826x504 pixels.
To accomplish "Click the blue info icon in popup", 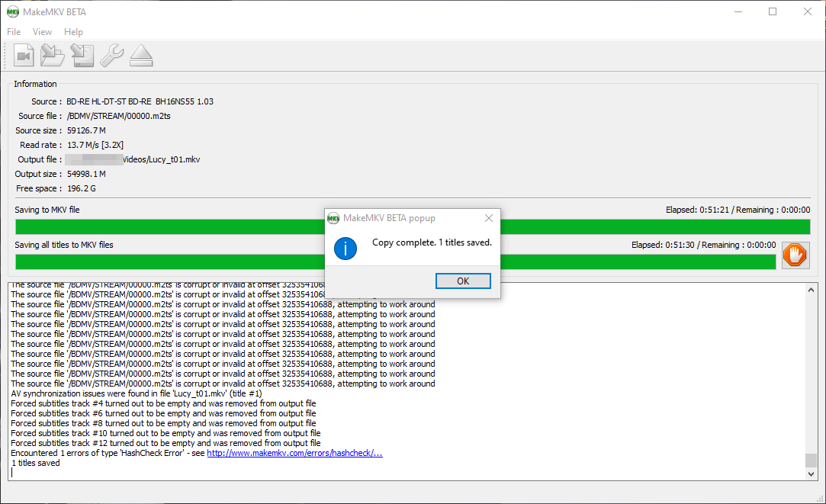I will [346, 247].
